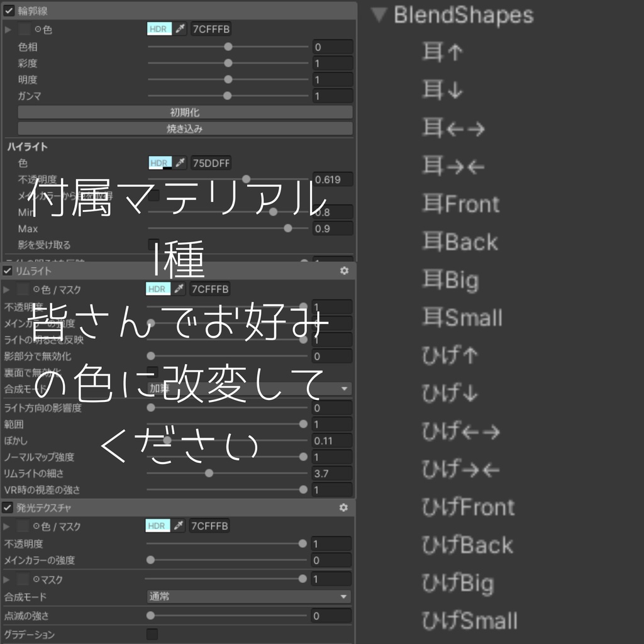Toggle the リムライト checkbox off

click(x=8, y=270)
